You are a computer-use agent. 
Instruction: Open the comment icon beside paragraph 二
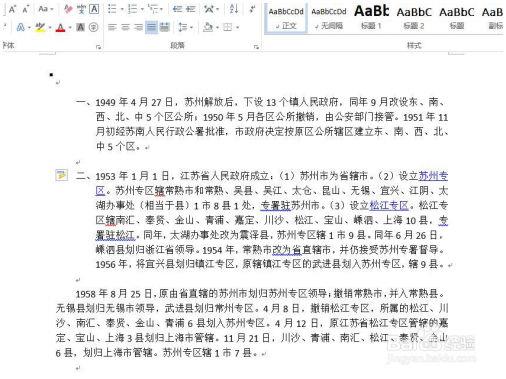(x=61, y=175)
